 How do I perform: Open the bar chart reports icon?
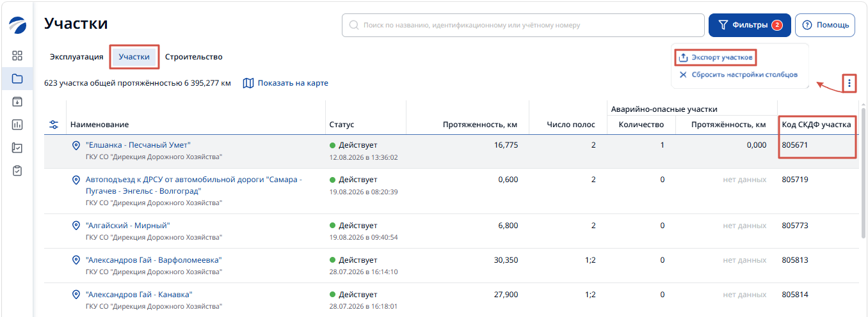[17, 125]
